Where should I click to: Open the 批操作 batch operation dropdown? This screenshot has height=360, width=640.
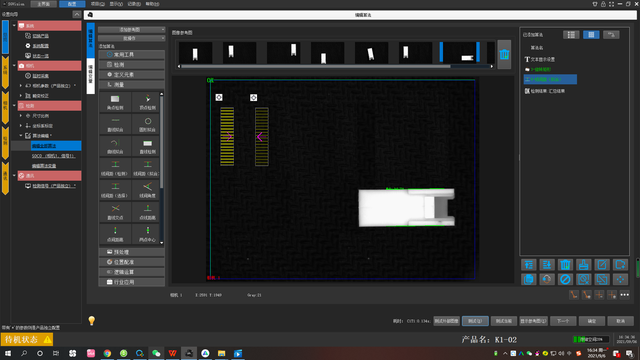[x=131, y=38]
